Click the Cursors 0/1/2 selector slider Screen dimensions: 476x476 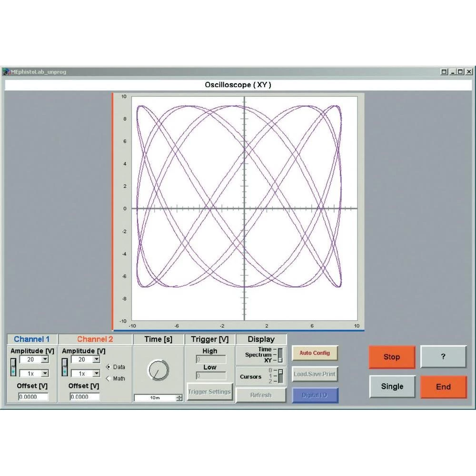tap(280, 376)
